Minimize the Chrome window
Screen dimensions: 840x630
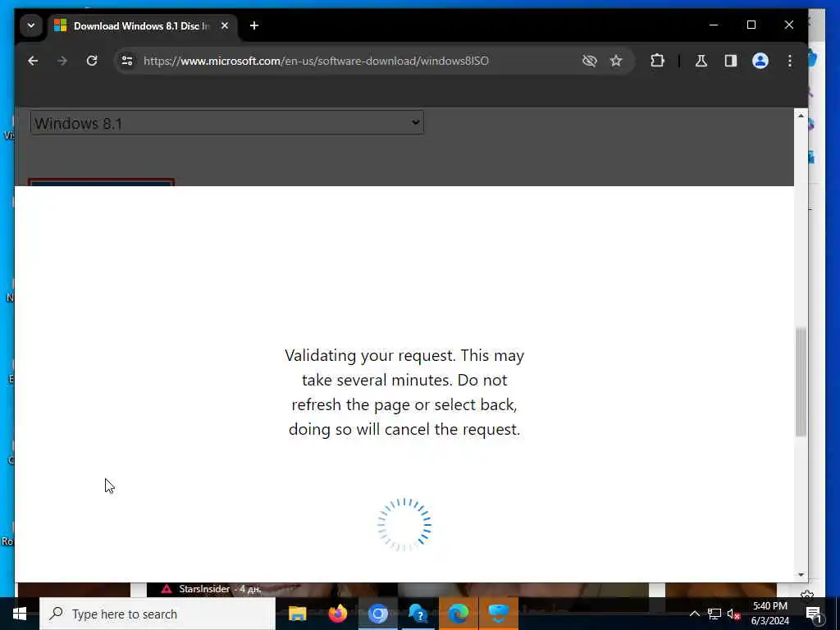click(714, 25)
